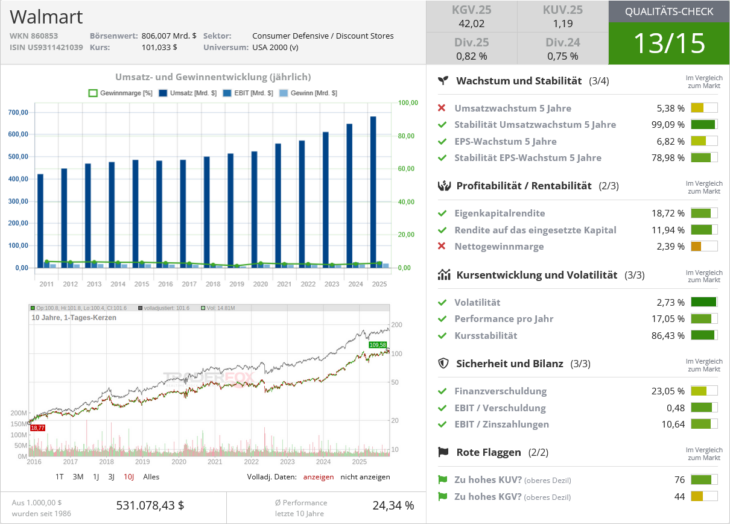730x524 pixels.
Task: Click the 2025 Umsatz bar in the chart
Action: click(374, 192)
